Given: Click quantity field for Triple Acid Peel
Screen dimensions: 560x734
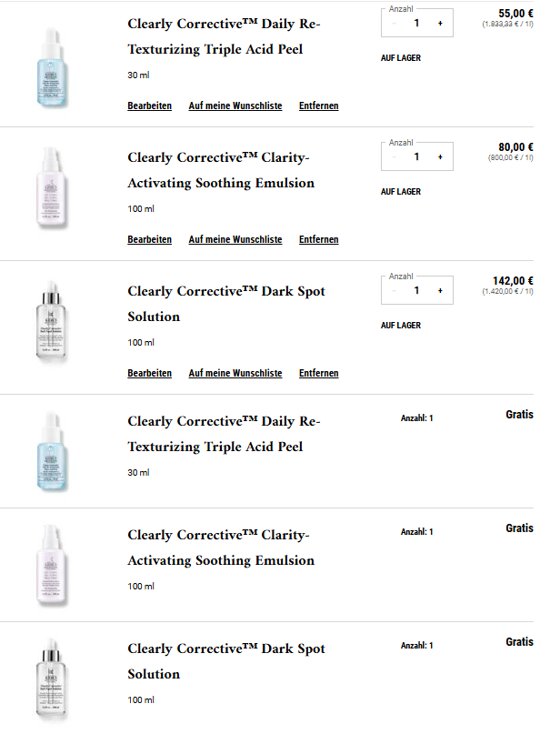Looking at the screenshot, I should [416, 23].
